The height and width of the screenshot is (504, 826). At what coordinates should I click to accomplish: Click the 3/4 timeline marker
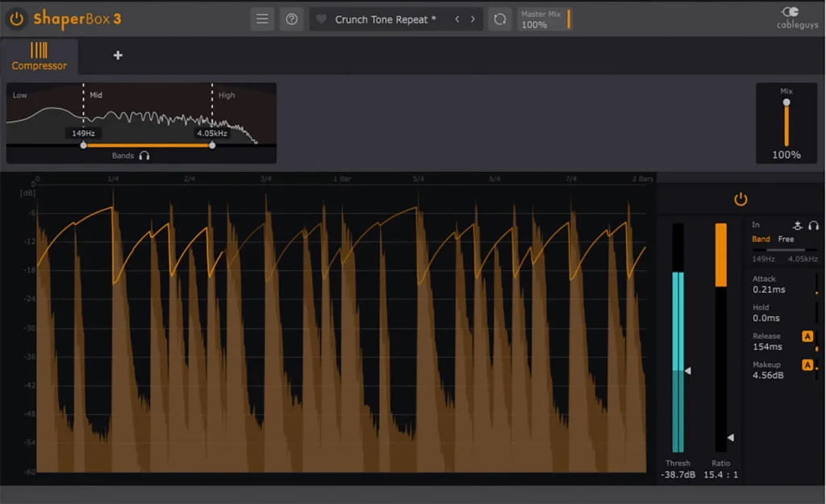pyautogui.click(x=265, y=179)
